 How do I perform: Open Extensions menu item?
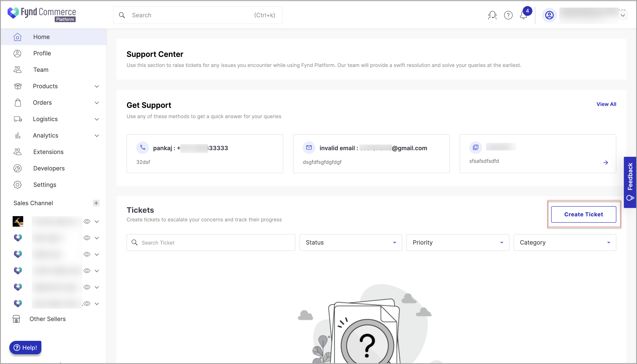tap(54, 152)
